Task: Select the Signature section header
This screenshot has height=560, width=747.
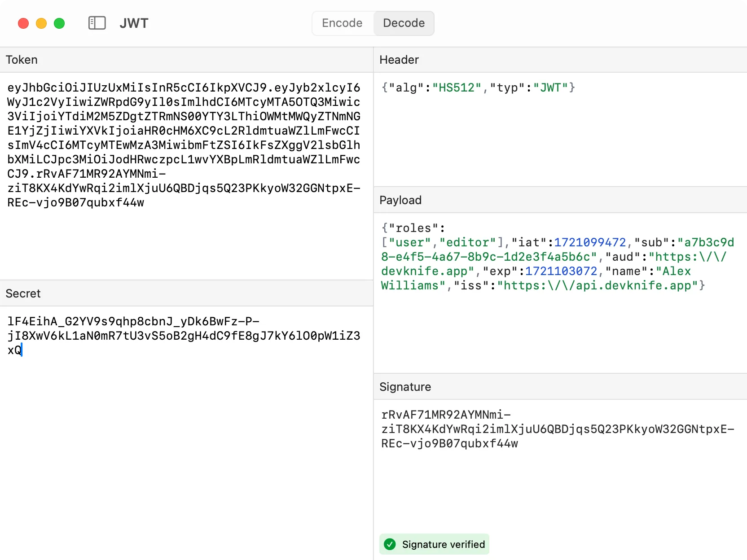Action: point(404,387)
